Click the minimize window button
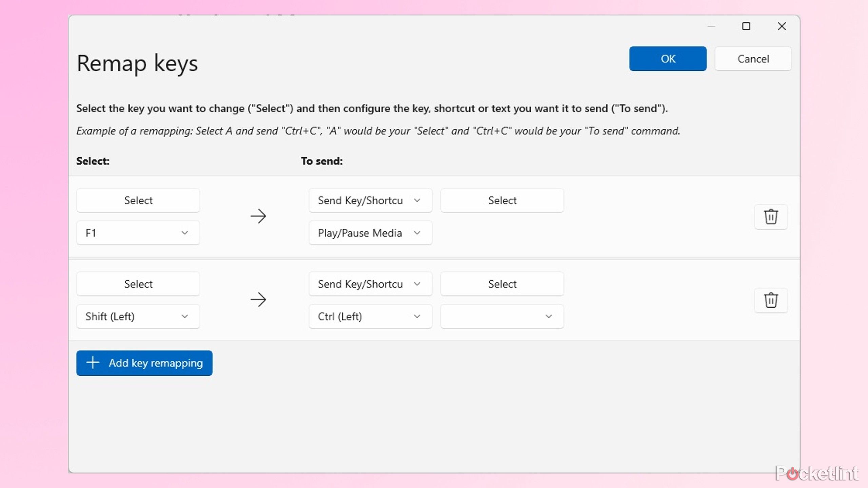This screenshot has width=868, height=488. (x=711, y=26)
